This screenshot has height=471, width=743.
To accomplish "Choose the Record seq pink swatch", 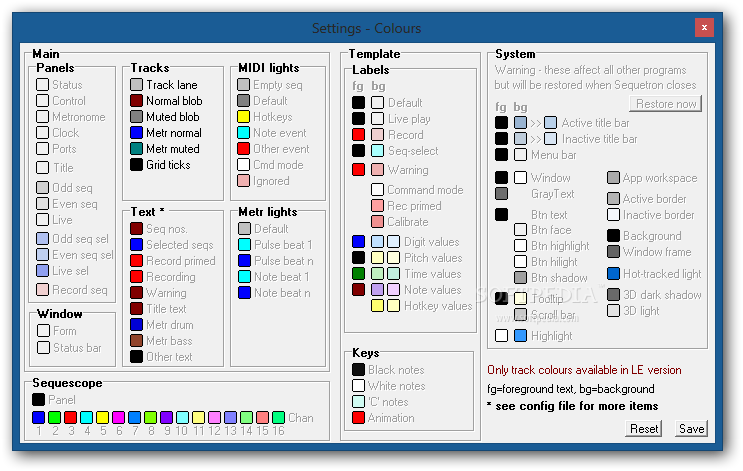I will click(x=43, y=290).
